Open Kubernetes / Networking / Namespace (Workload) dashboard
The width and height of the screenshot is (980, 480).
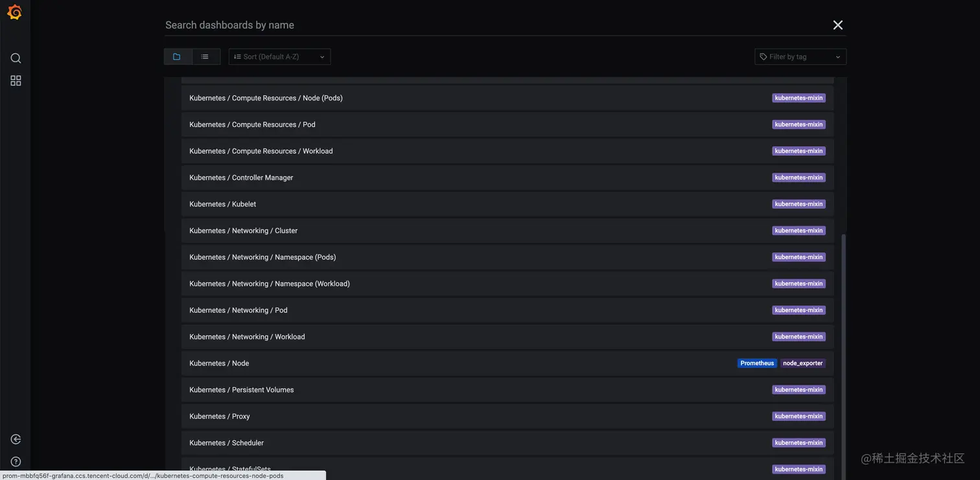coord(507,284)
